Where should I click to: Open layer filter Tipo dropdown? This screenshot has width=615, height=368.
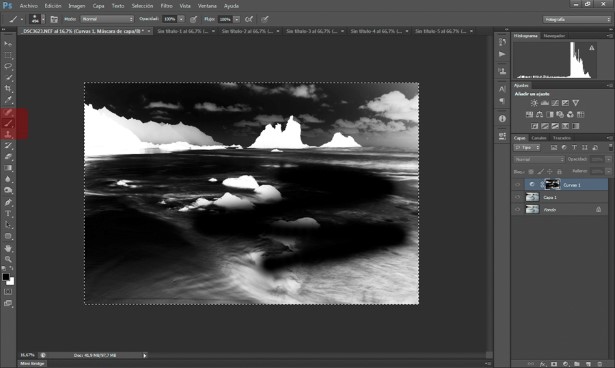(527, 148)
